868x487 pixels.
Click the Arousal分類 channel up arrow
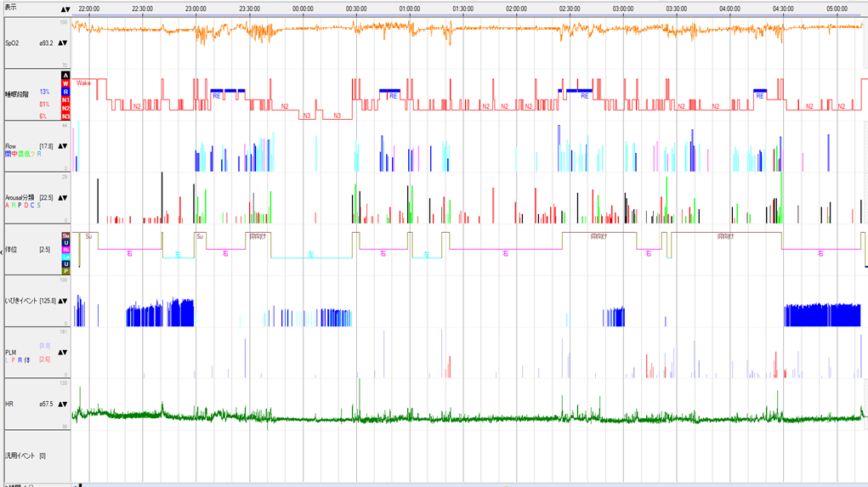pos(60,197)
